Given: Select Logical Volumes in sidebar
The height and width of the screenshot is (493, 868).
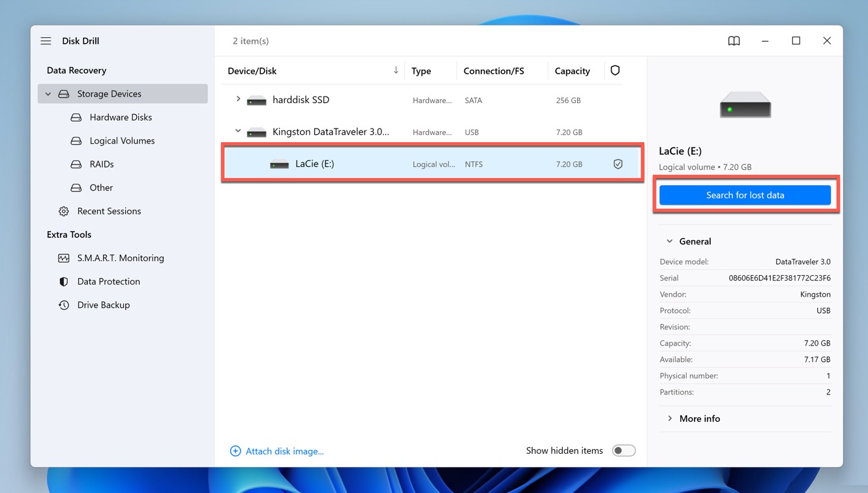Looking at the screenshot, I should click(x=122, y=141).
